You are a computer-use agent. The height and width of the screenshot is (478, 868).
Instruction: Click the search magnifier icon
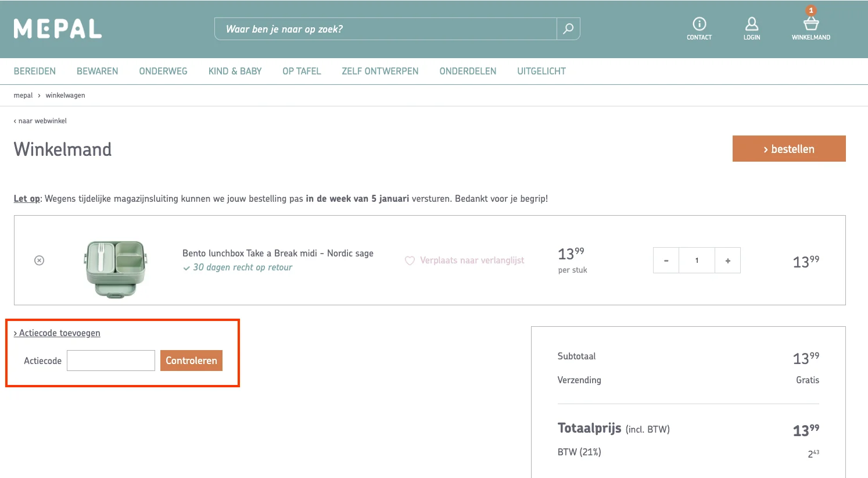point(568,28)
